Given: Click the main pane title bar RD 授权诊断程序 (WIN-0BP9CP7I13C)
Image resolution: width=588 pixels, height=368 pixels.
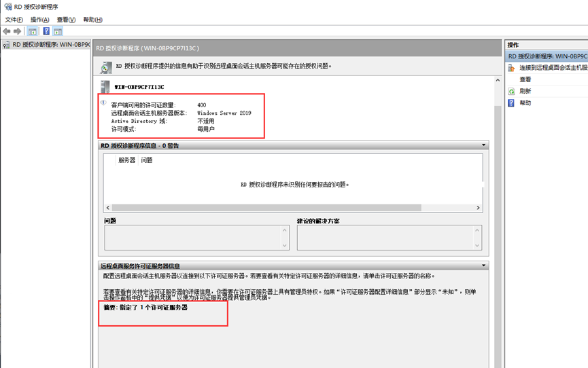Looking at the screenshot, I should point(297,48).
